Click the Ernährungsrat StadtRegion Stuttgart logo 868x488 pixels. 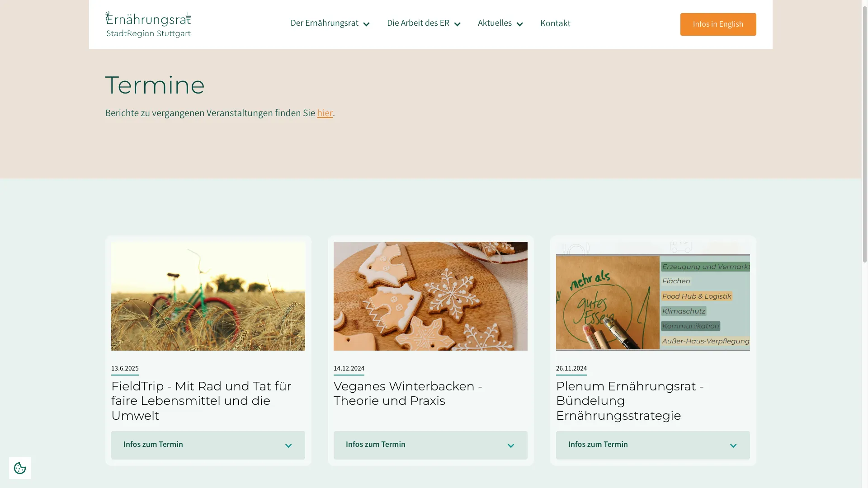[x=148, y=24]
